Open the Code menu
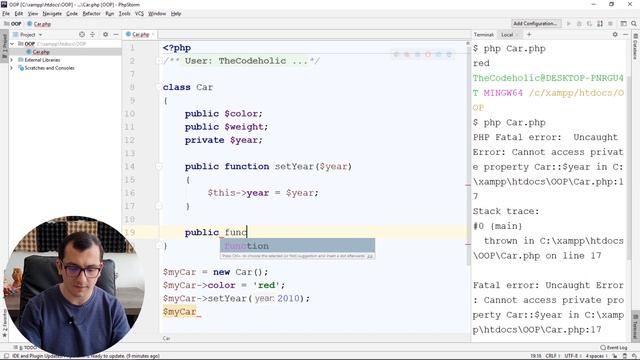Viewport: 640px width, 360px height. coord(72,13)
